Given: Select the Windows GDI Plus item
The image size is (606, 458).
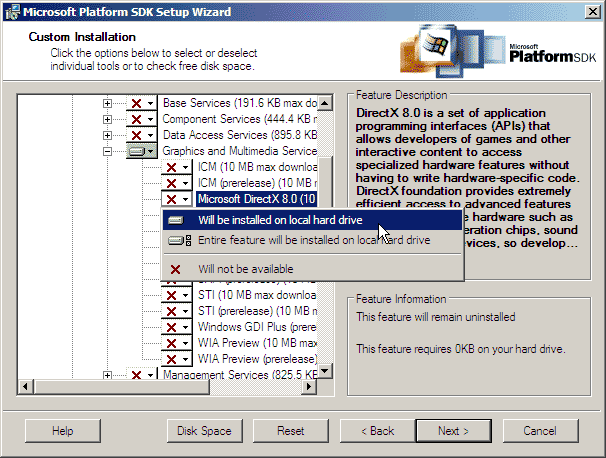Looking at the screenshot, I should pos(257,327).
